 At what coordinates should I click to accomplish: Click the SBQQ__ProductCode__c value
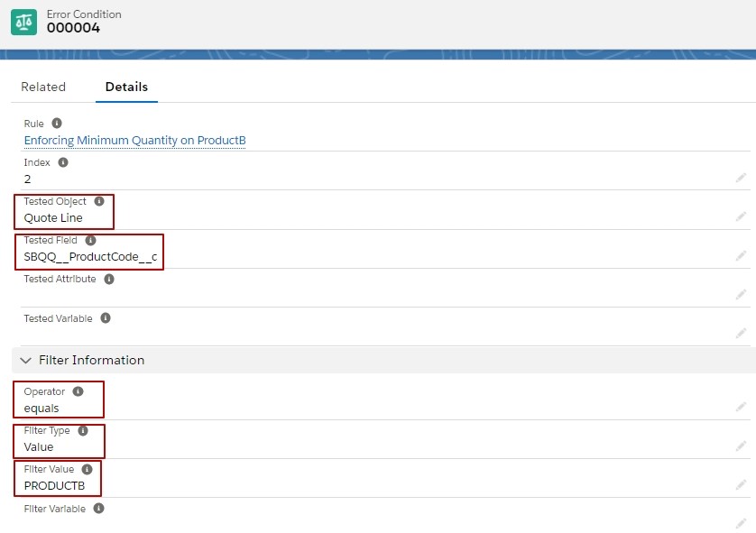pos(90,257)
